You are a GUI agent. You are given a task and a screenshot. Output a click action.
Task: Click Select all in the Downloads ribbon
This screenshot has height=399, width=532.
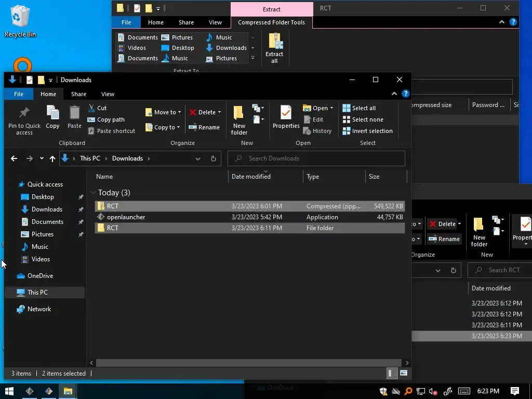[x=359, y=108]
